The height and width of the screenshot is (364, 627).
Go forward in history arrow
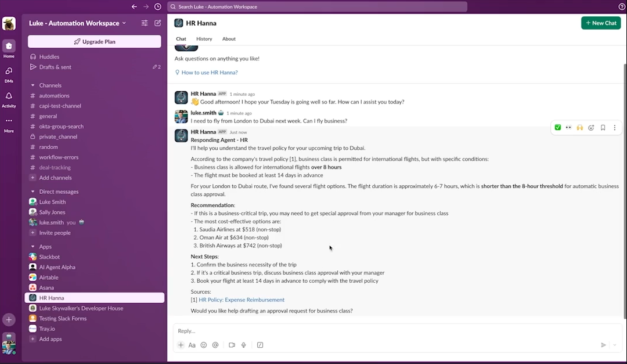click(146, 6)
